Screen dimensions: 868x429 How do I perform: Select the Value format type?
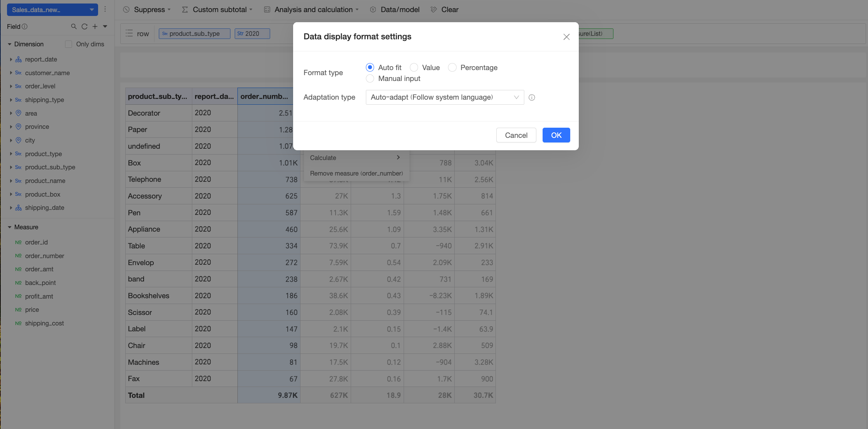tap(414, 67)
